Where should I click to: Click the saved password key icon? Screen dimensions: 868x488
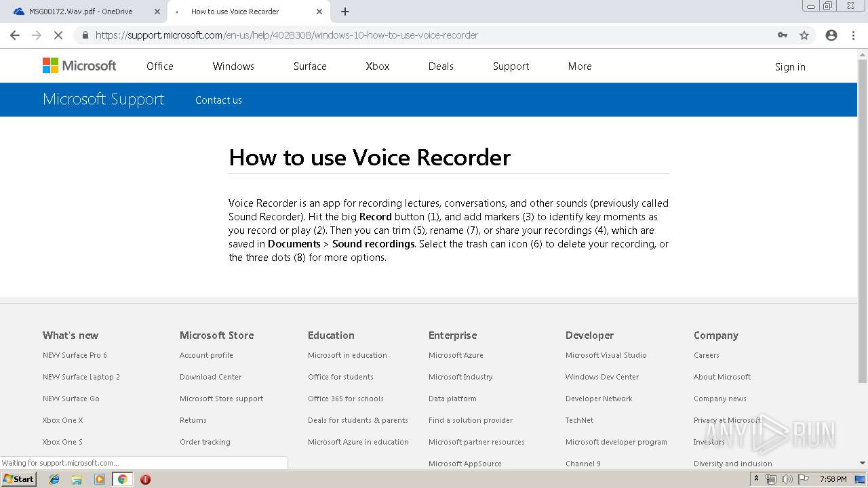coord(783,35)
